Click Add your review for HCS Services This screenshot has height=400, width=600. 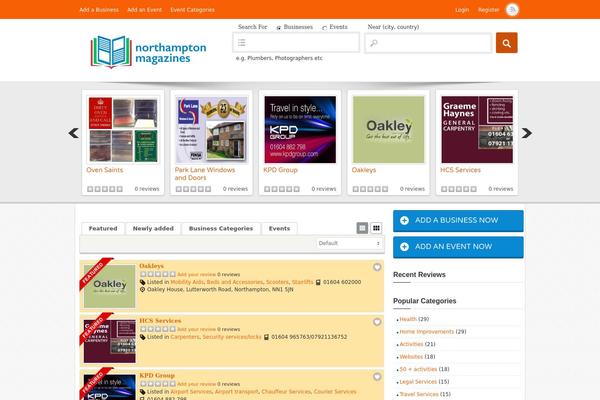pos(196,329)
